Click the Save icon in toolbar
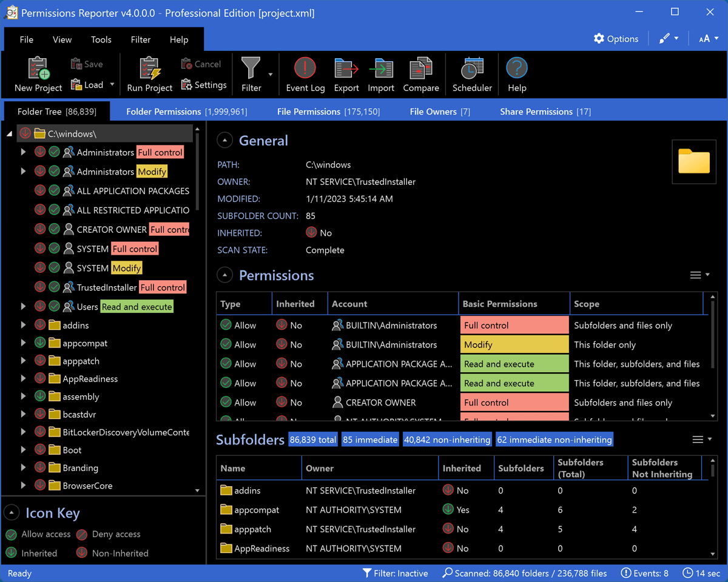This screenshot has width=728, height=582. 76,64
